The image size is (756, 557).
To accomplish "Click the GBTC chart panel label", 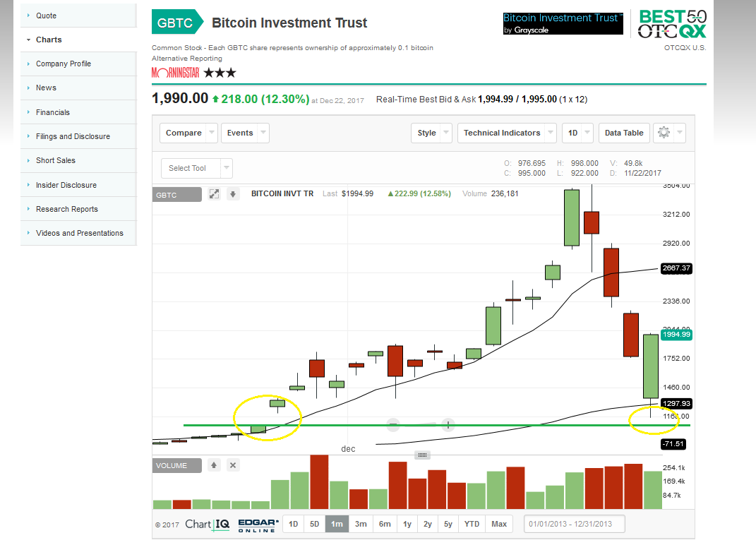I will [x=177, y=195].
